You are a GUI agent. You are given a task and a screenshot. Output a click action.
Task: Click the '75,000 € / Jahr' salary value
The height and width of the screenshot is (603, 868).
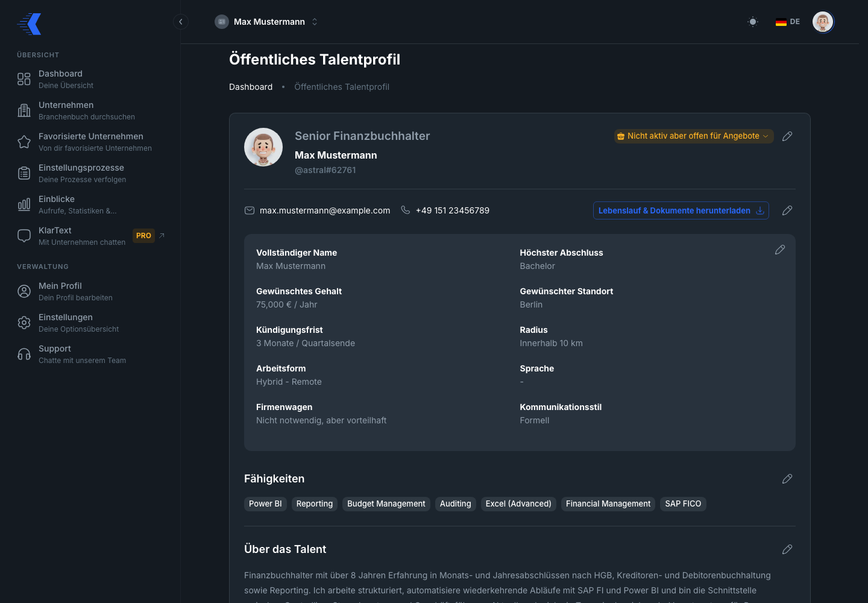(x=287, y=305)
